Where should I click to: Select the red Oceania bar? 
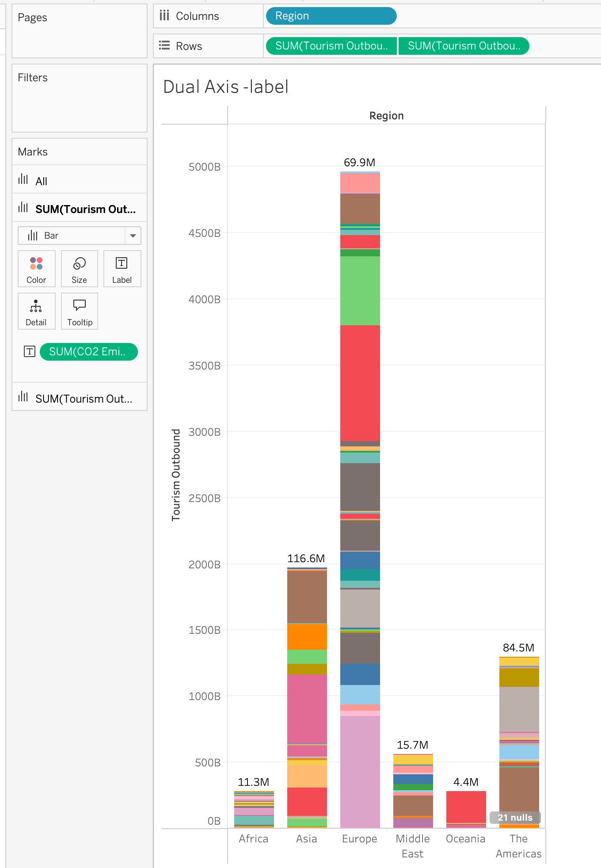pos(466,807)
